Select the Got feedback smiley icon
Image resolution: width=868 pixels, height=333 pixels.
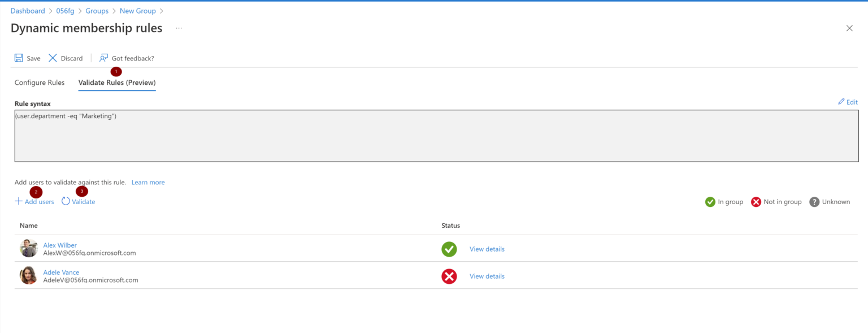(x=103, y=58)
